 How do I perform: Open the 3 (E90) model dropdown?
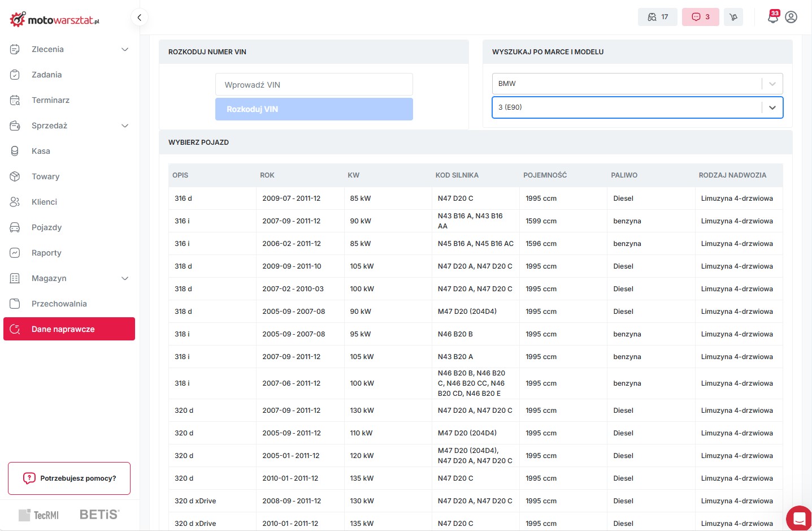click(x=637, y=107)
